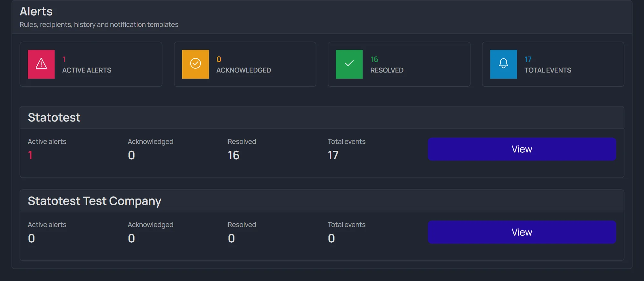This screenshot has height=281, width=644.
Task: Open View for Statotest Test Company
Action: 522,232
